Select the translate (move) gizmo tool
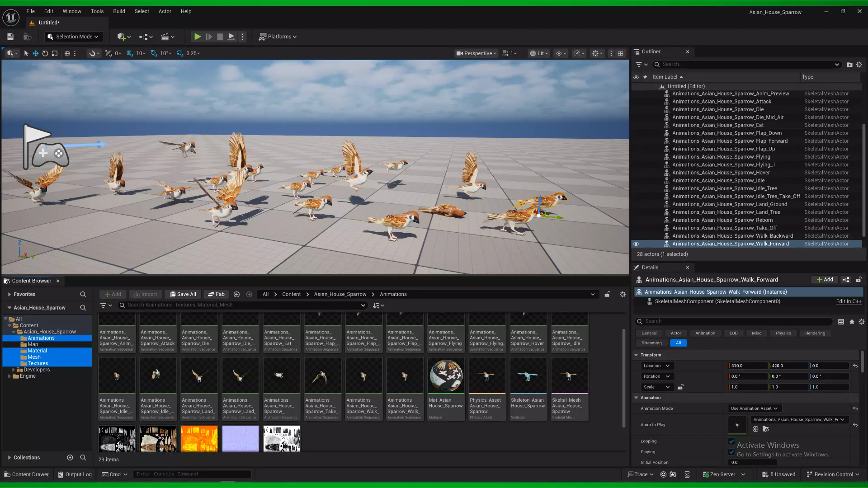868x488 pixels. [35, 53]
